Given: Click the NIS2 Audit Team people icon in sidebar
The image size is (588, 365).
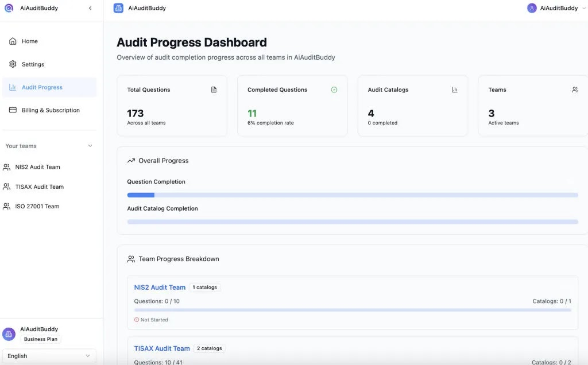Looking at the screenshot, I should (x=7, y=167).
